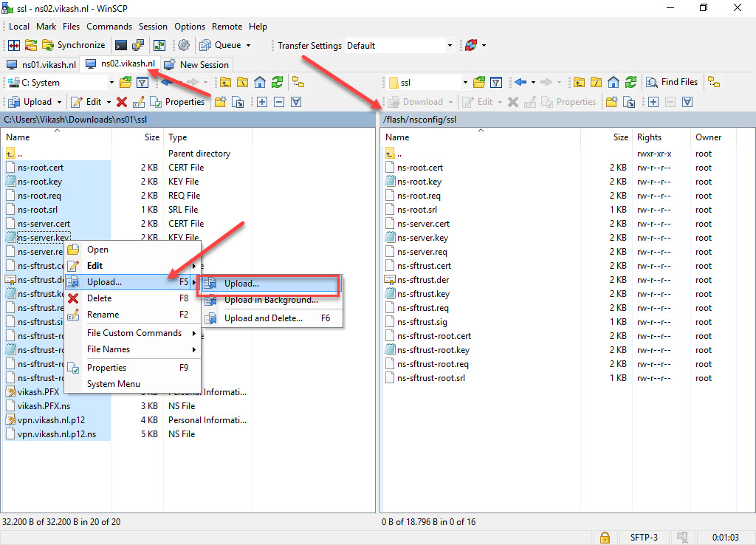Click the local Edit toolbar button
Screen dimensions: 756x545
coord(86,102)
